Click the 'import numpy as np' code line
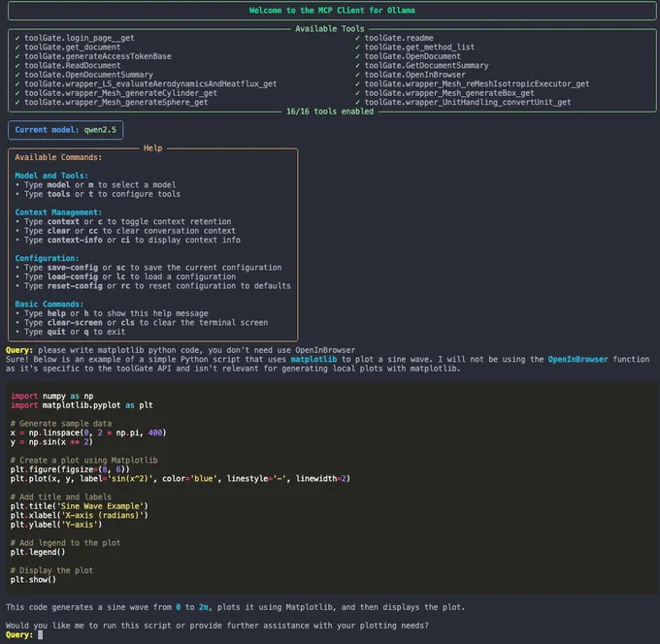The width and height of the screenshot is (660, 644). pos(52,397)
